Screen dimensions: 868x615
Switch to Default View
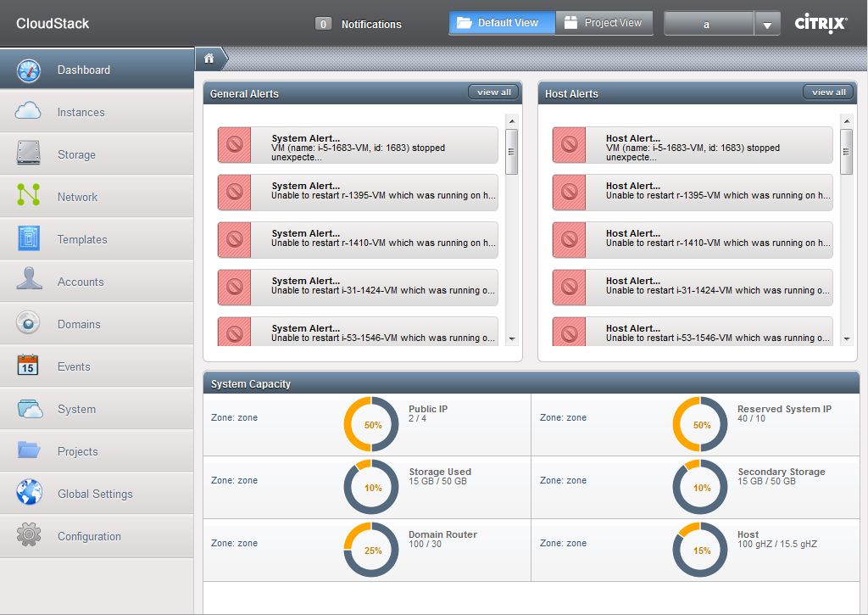502,23
